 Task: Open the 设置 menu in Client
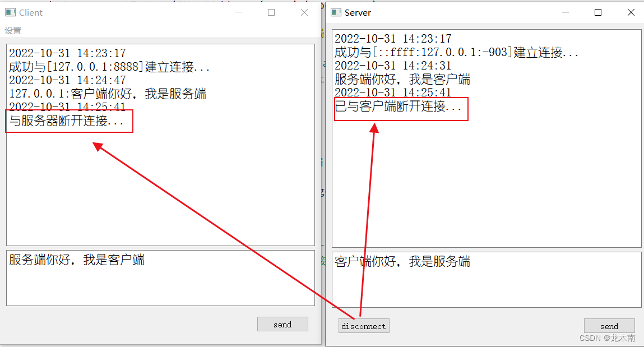point(13,31)
